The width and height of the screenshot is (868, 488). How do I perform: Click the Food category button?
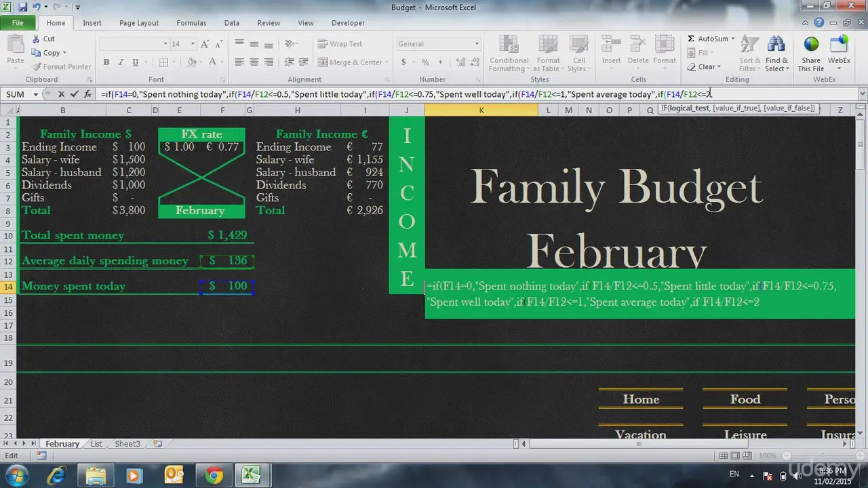tap(745, 399)
